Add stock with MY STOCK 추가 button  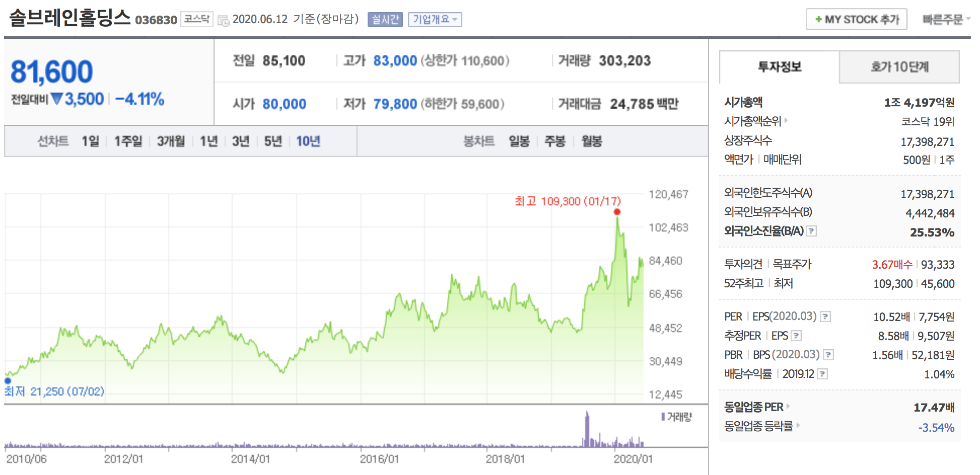click(856, 20)
